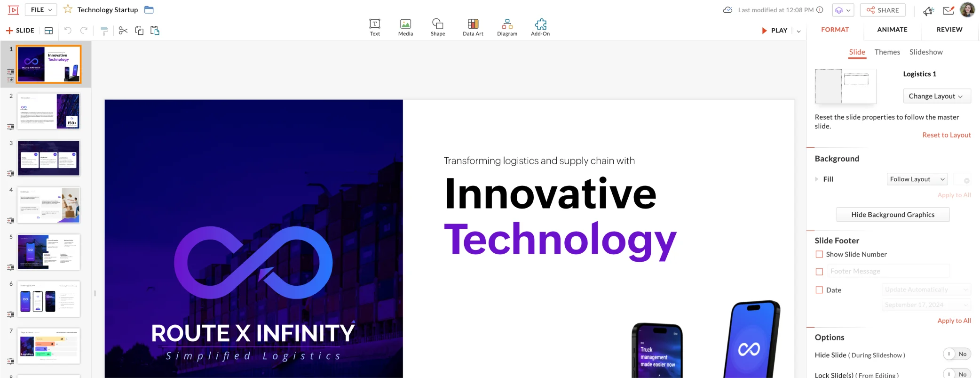Switch to the ANIMATE tab
This screenshot has width=980, height=378.
coord(892,29)
